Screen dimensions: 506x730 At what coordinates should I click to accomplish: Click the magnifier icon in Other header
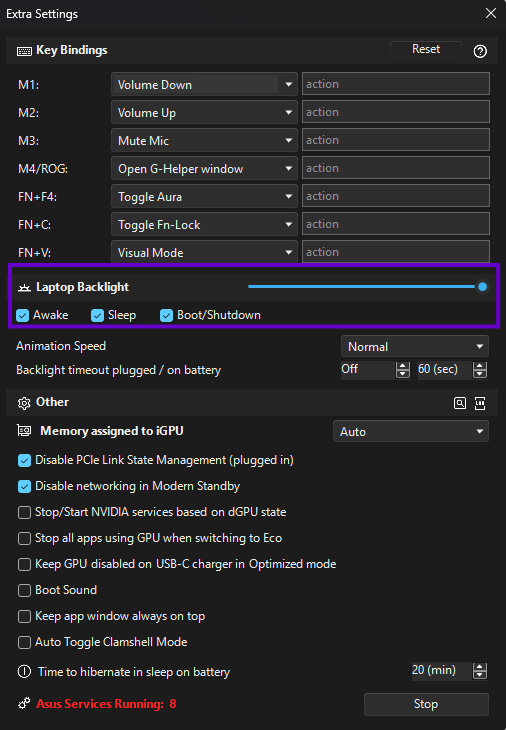(459, 403)
